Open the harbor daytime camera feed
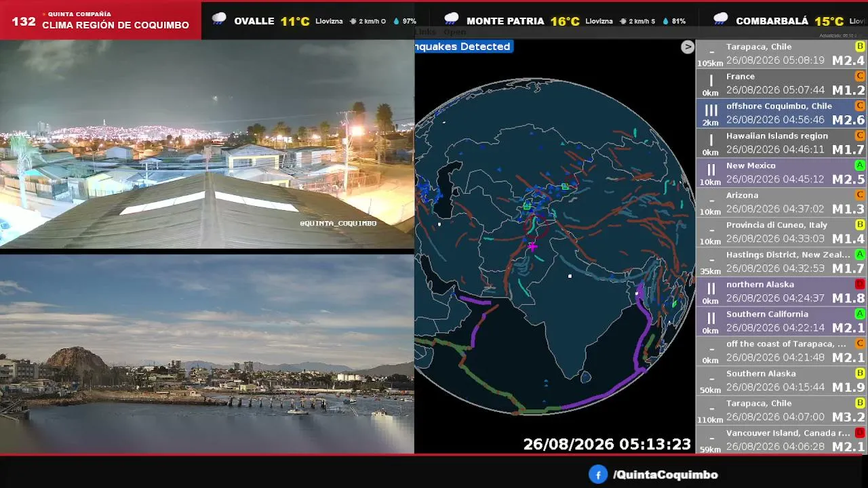Image resolution: width=868 pixels, height=488 pixels. pos(207,354)
